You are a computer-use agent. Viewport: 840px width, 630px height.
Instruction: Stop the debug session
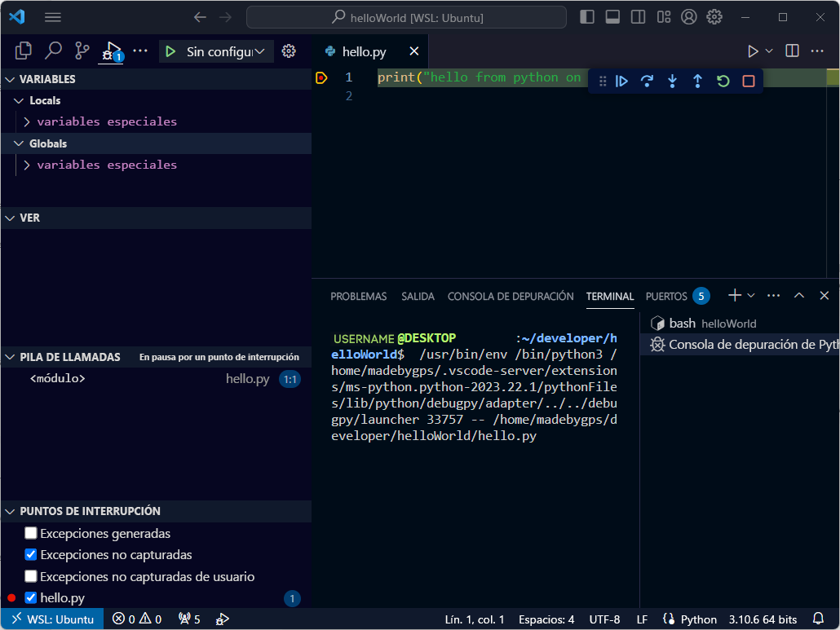(749, 82)
